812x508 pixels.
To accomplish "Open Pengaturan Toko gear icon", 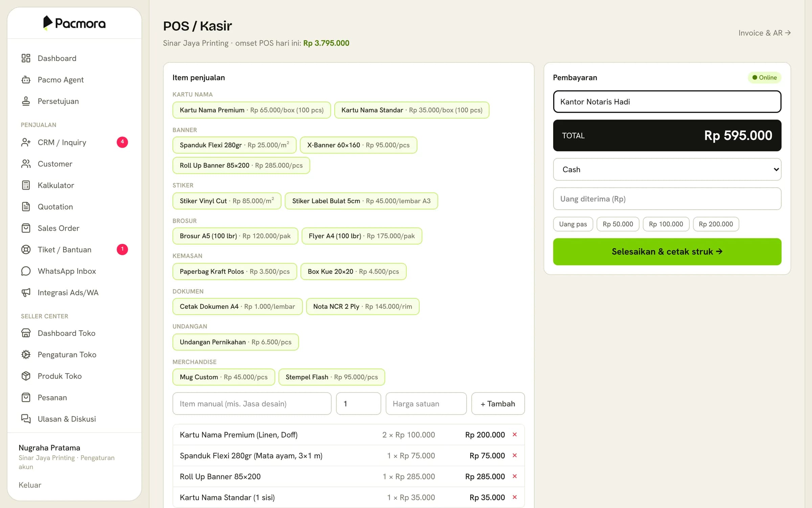I will tap(26, 355).
